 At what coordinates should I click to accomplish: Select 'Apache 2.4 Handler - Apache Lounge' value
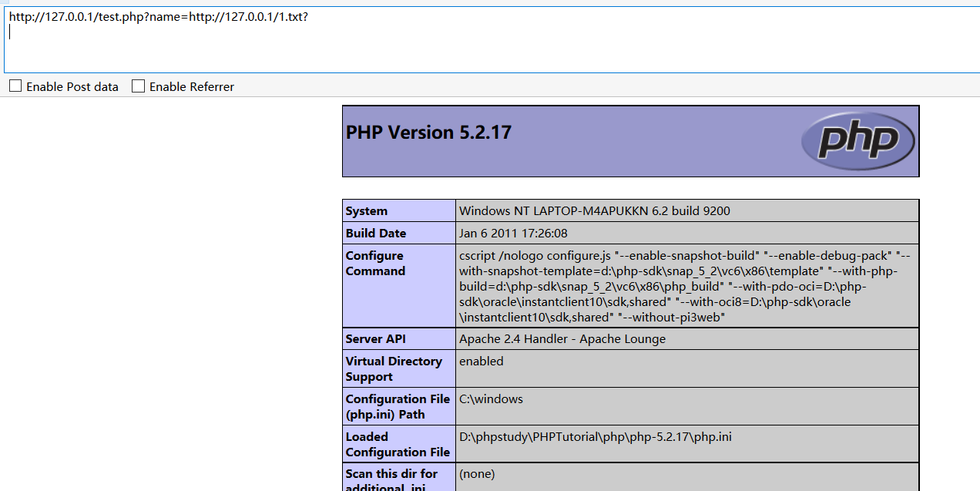tap(562, 339)
